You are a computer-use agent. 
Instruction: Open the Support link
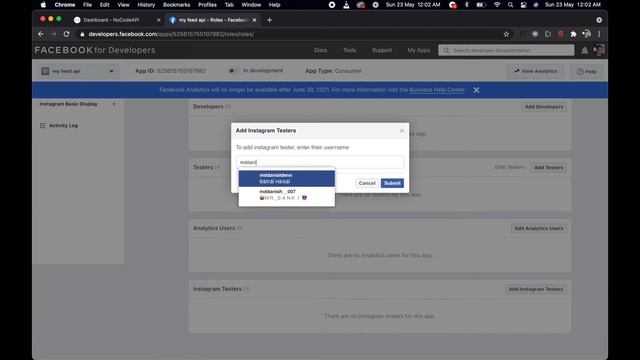(382, 50)
